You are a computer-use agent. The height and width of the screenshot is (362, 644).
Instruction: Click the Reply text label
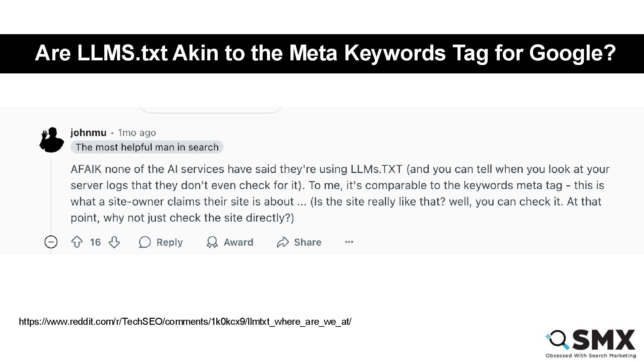point(170,242)
